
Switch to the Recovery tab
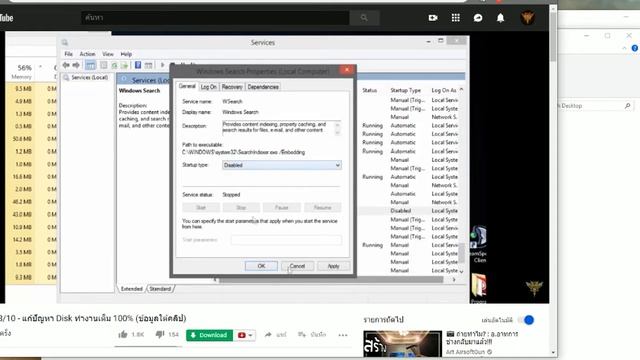(x=232, y=87)
